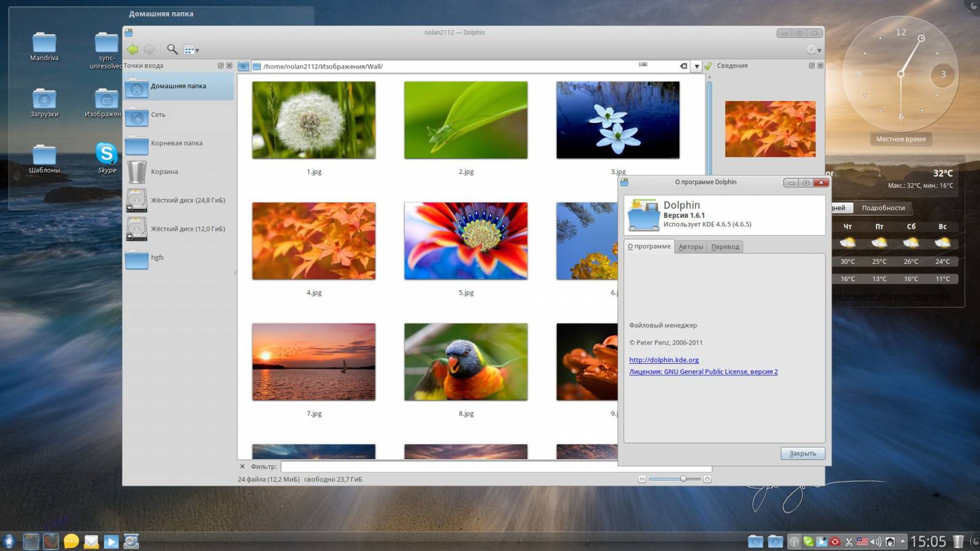The height and width of the screenshot is (551, 980).
Task: Expand the location bar history dropdown
Action: pyautogui.click(x=696, y=66)
